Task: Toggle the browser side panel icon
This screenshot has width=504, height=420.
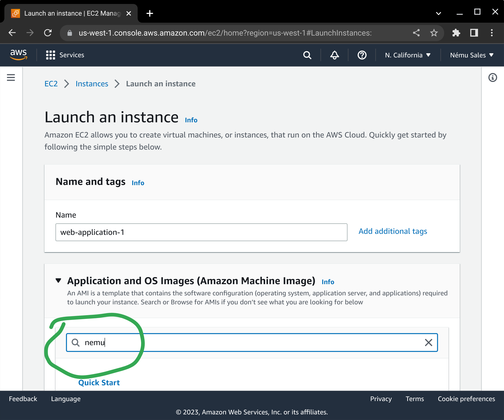Action: 474,33
